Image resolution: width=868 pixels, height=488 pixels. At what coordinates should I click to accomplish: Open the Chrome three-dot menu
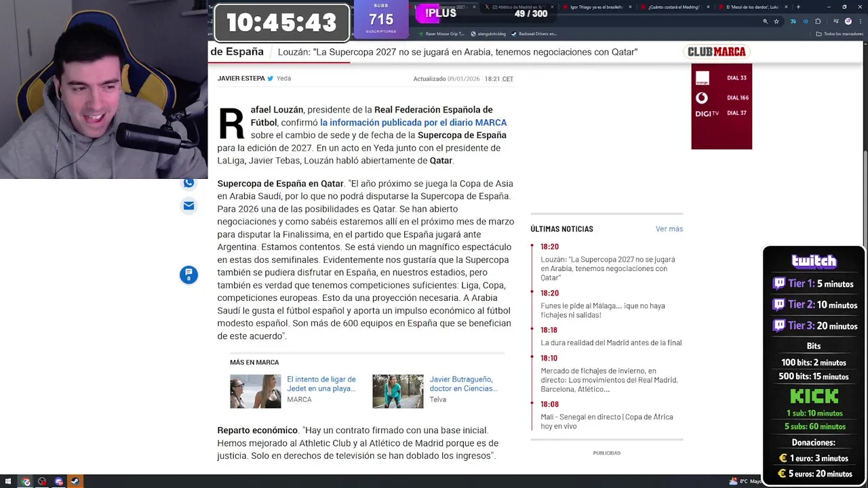(x=859, y=22)
